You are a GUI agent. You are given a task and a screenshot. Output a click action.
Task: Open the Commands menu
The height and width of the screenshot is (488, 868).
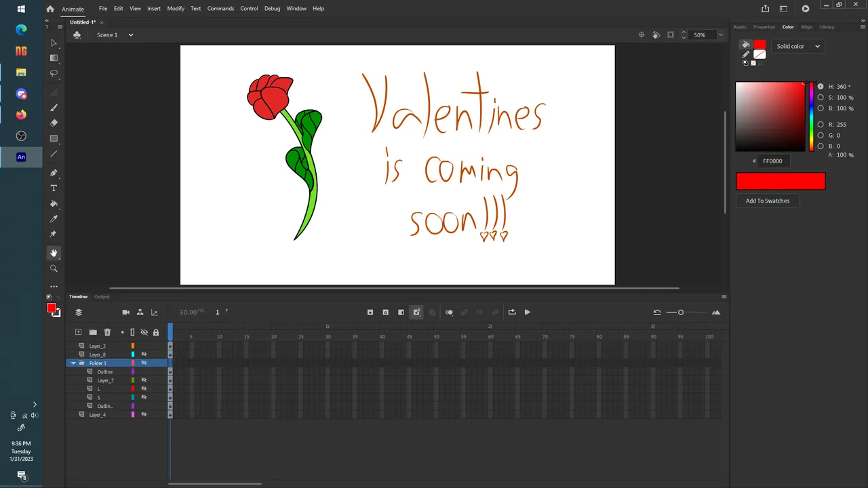tap(221, 9)
